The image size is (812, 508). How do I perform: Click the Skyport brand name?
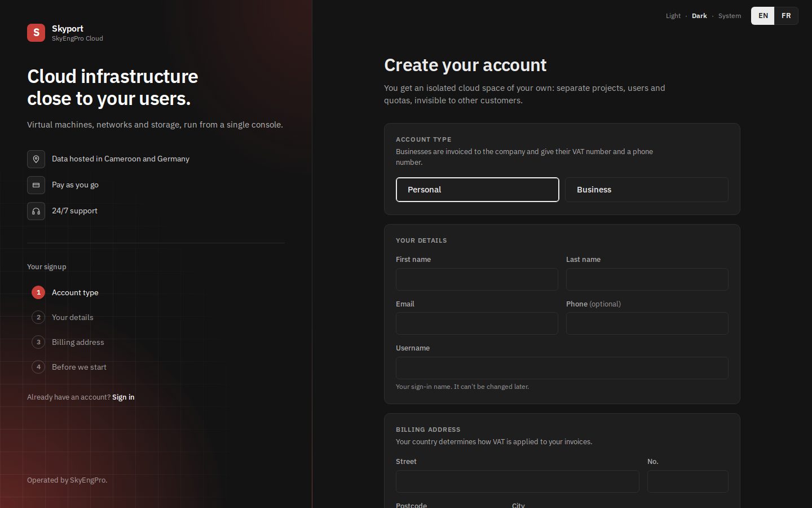(x=68, y=29)
